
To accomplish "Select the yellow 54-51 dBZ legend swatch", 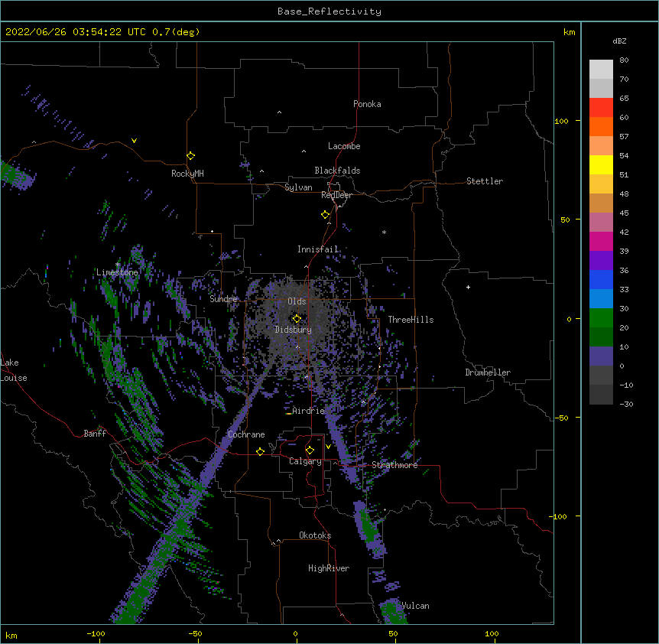I will tap(601, 164).
